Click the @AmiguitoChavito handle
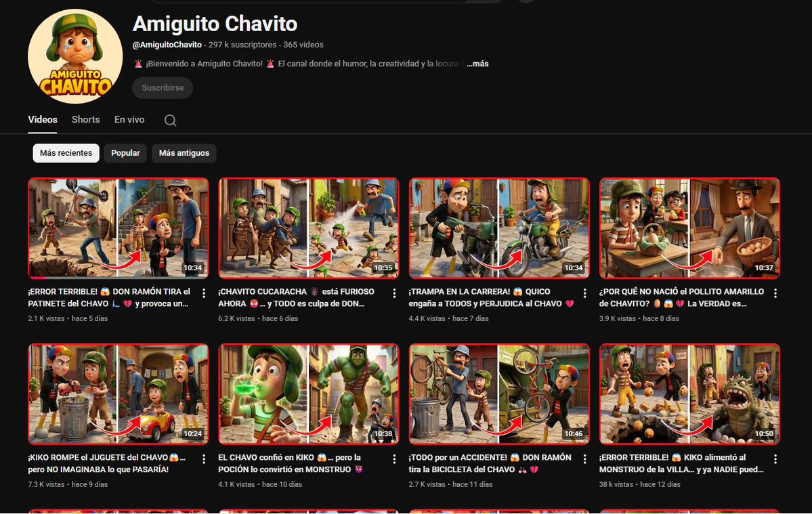This screenshot has width=812, height=514. point(167,45)
